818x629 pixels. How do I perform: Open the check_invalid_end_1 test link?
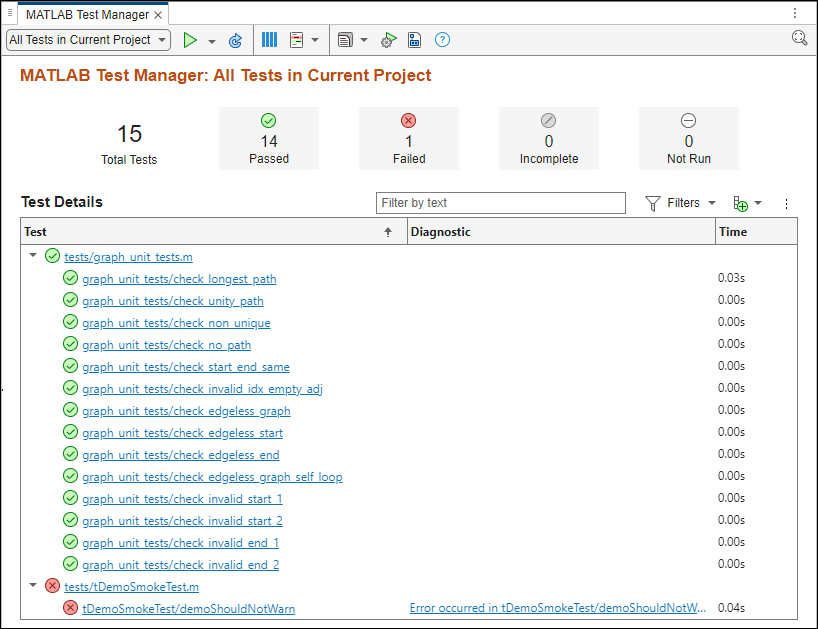pos(181,542)
